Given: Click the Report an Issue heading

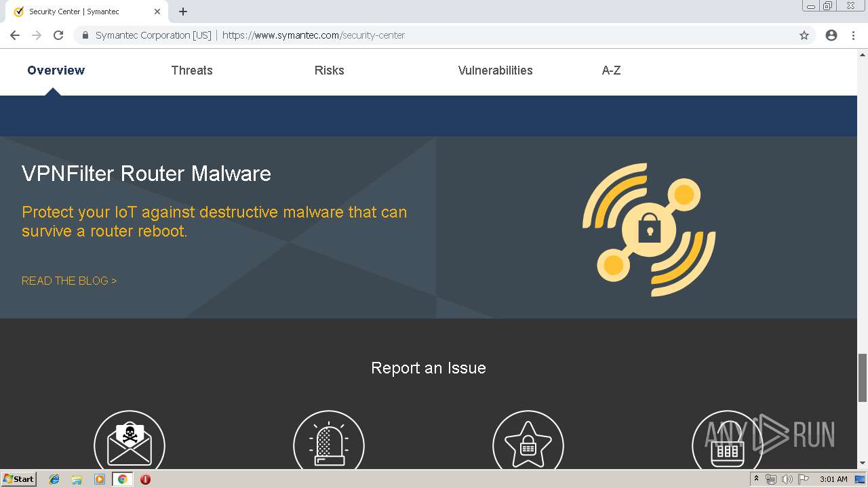Looking at the screenshot, I should pyautogui.click(x=429, y=368).
